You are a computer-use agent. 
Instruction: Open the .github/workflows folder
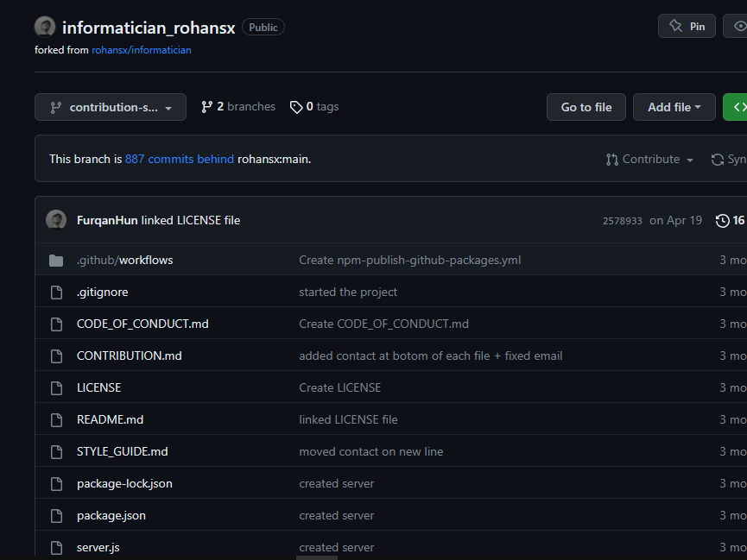[125, 260]
